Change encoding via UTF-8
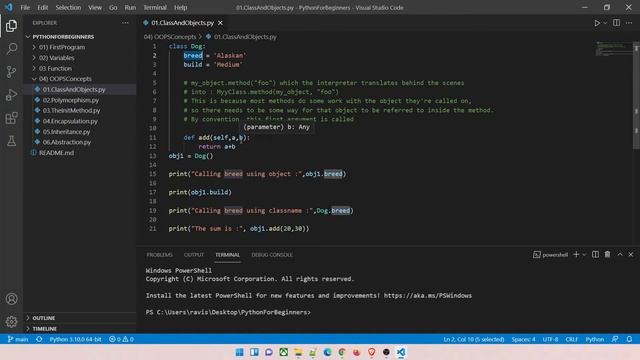 coord(550,339)
